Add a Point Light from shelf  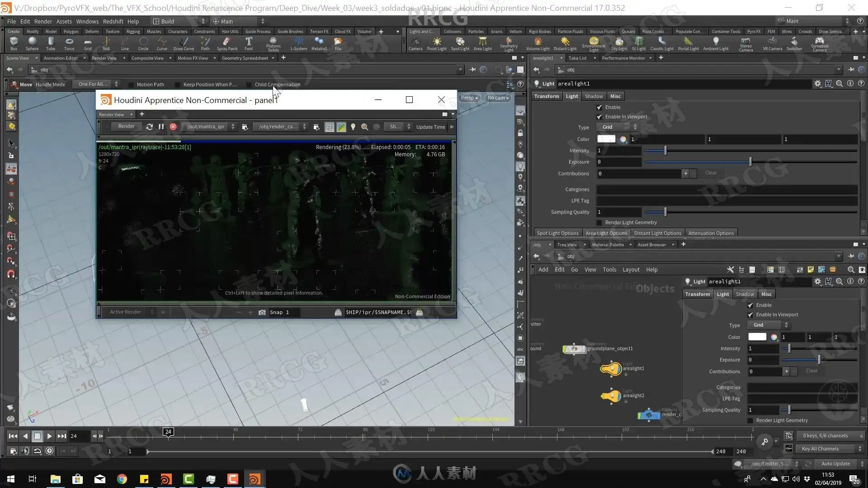coord(436,43)
